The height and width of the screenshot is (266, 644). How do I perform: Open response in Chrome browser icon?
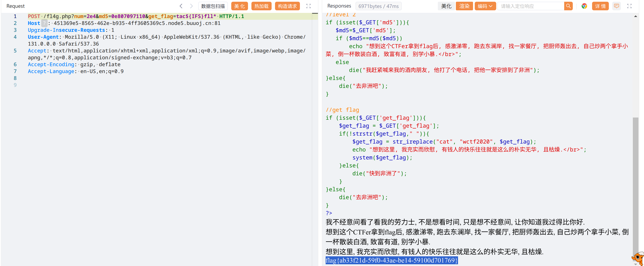(584, 6)
